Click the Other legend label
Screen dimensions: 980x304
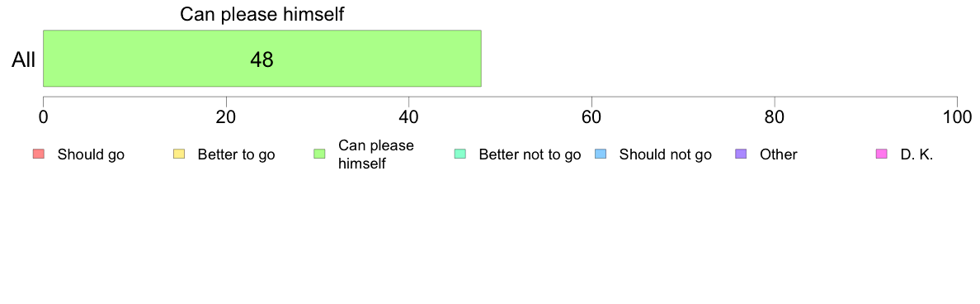778,154
